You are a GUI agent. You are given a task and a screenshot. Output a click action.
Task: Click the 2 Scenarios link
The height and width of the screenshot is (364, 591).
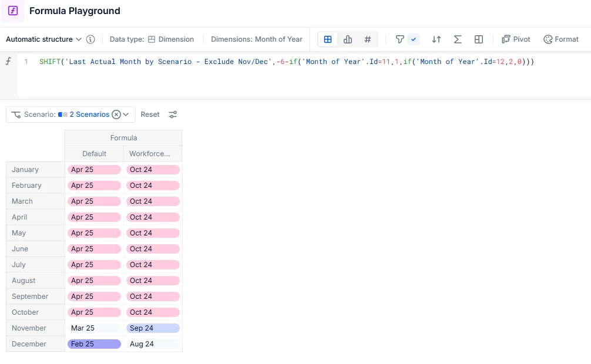89,114
